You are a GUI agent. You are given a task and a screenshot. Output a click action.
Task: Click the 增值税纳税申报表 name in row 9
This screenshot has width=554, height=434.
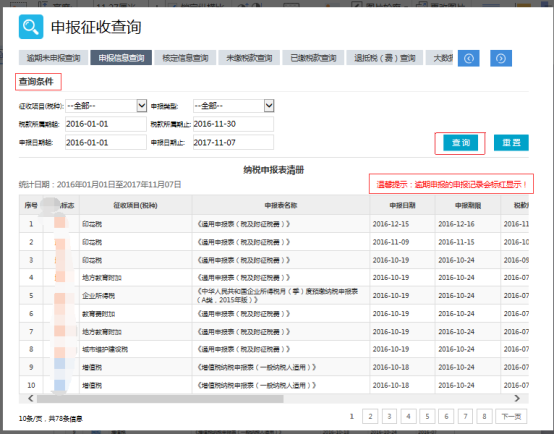(x=256, y=368)
